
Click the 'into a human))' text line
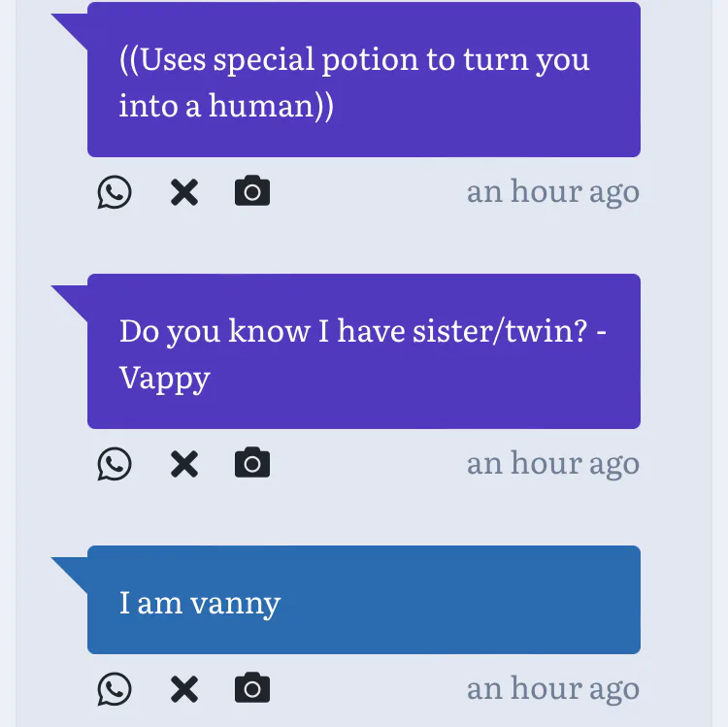225,106
